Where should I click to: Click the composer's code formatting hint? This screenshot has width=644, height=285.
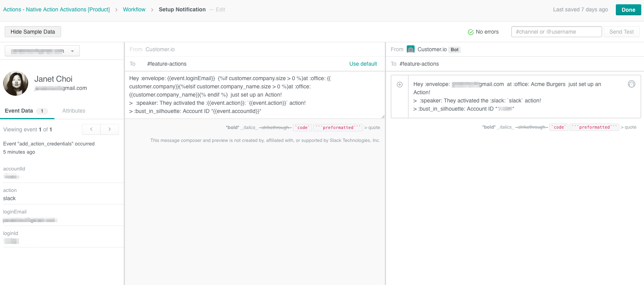303,127
